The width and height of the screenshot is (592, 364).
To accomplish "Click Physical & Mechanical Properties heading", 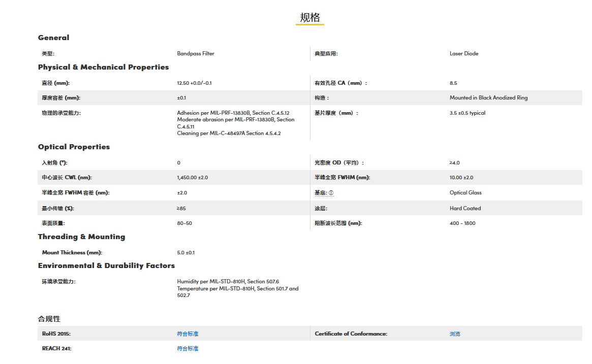I will tap(103, 67).
